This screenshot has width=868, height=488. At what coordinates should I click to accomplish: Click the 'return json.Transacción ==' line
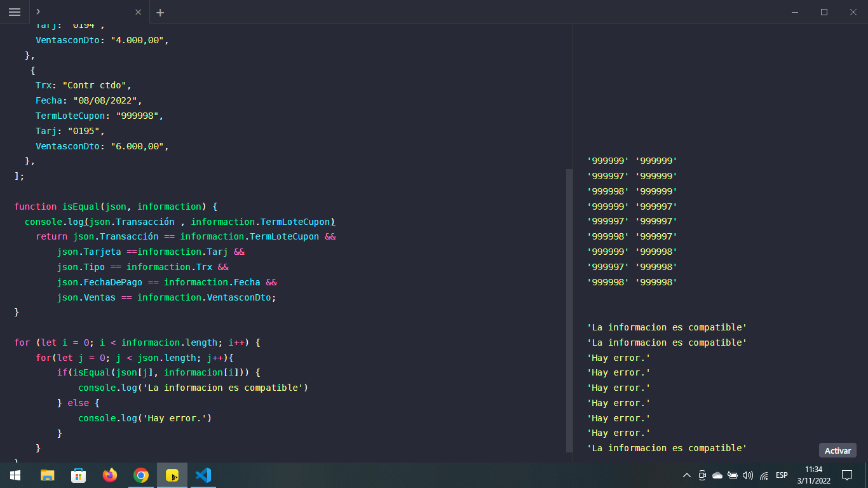[x=186, y=236]
